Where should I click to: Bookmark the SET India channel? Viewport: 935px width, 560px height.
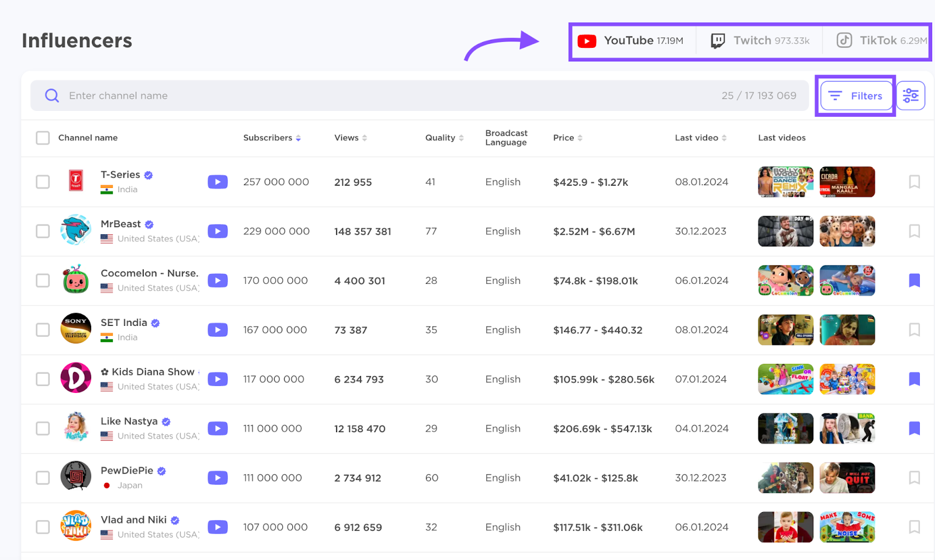pos(914,330)
